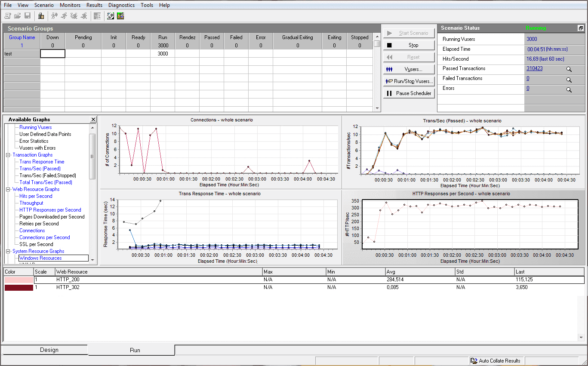This screenshot has height=366, width=588.
Task: Click the last colourful graph icon in the toolbar
Action: (120, 16)
